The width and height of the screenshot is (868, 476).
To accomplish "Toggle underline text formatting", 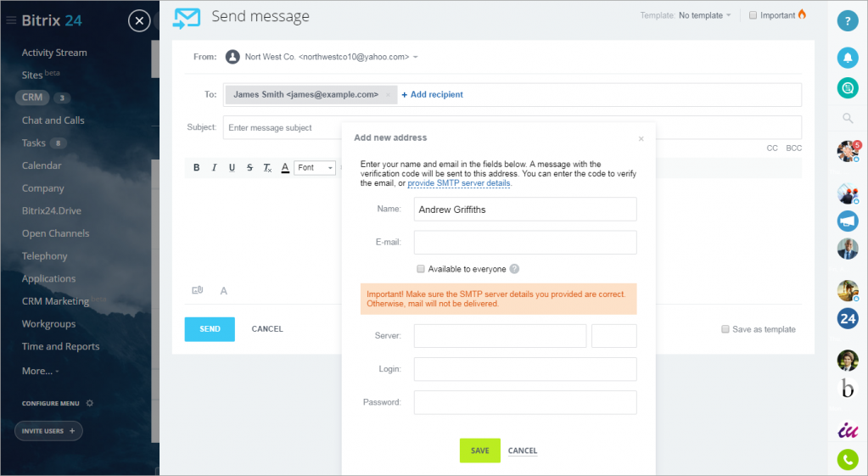I will click(x=232, y=167).
